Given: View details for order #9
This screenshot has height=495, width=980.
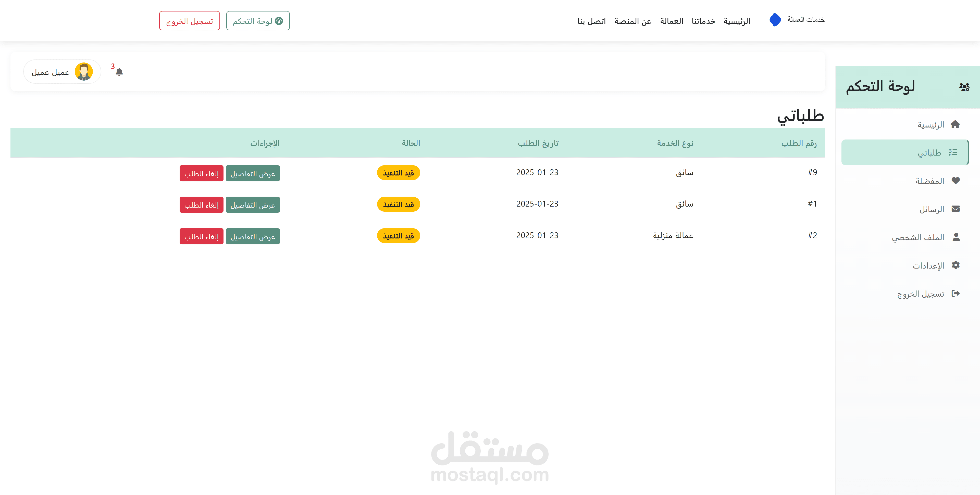Looking at the screenshot, I should click(253, 173).
